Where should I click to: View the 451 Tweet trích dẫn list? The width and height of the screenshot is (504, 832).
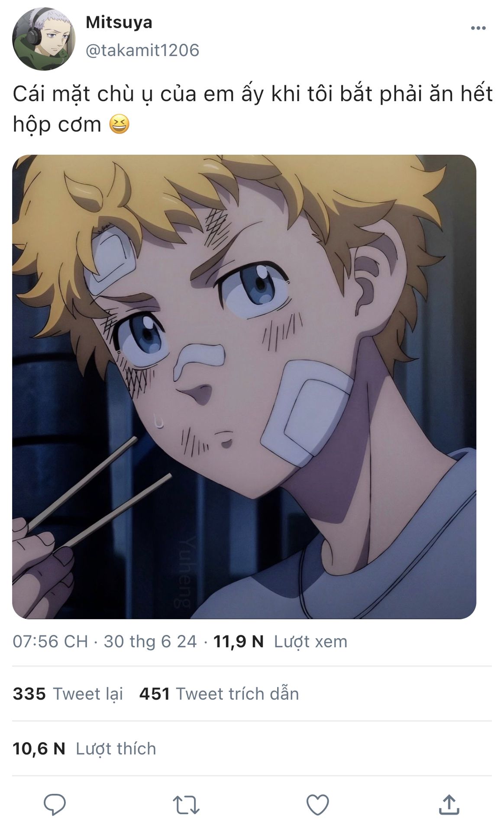[219, 694]
